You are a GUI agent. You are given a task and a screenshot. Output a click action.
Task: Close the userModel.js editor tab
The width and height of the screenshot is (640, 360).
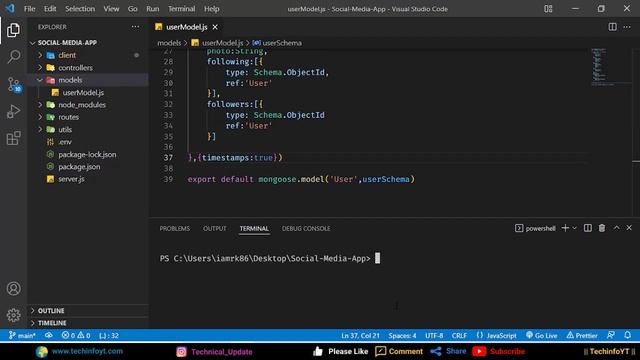click(x=215, y=27)
